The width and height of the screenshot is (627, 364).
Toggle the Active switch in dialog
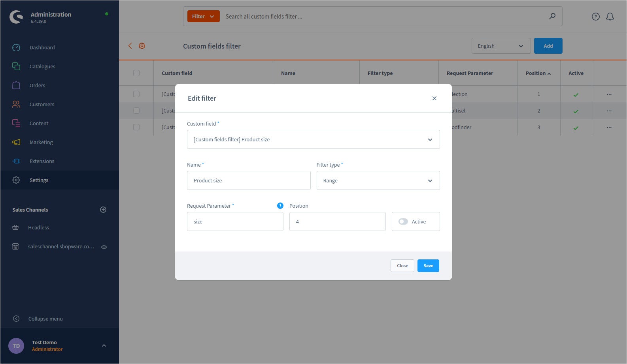403,221
